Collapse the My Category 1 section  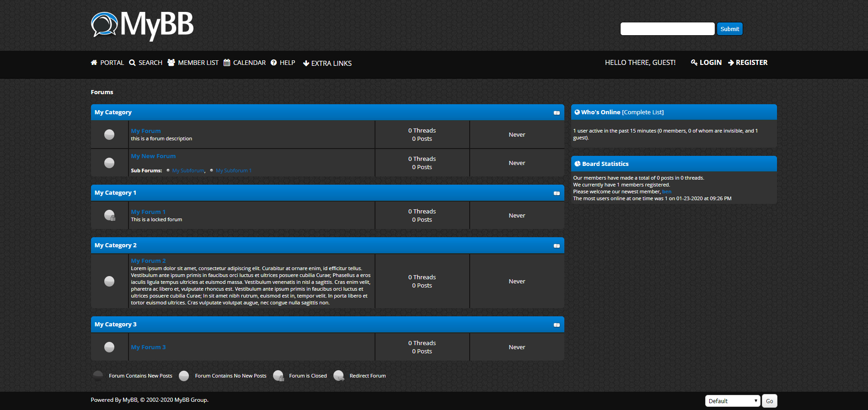tap(557, 193)
